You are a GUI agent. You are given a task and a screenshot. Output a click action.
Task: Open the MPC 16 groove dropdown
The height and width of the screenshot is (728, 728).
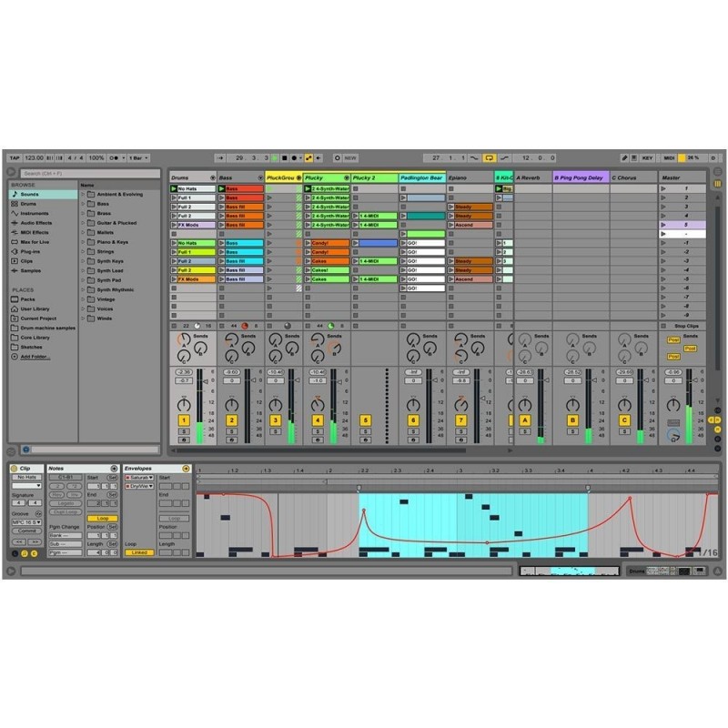tap(25, 522)
